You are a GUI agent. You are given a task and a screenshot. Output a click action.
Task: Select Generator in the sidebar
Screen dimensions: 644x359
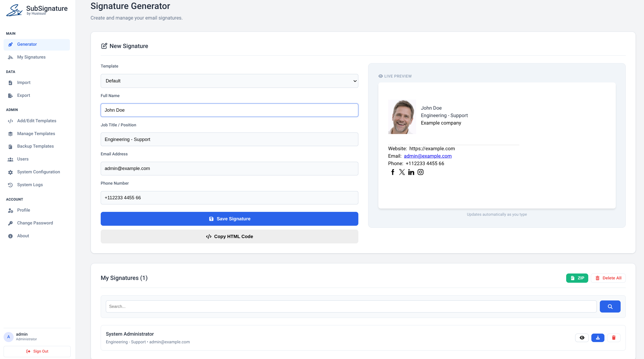[x=27, y=44]
